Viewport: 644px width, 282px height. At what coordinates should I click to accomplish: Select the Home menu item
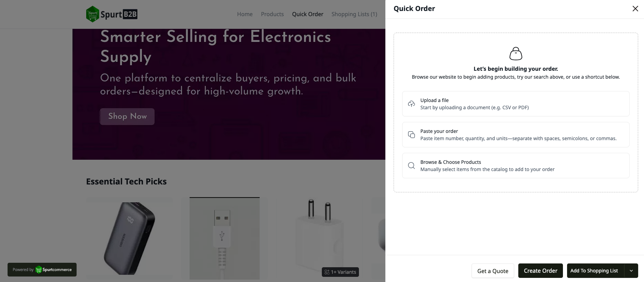coord(245,14)
